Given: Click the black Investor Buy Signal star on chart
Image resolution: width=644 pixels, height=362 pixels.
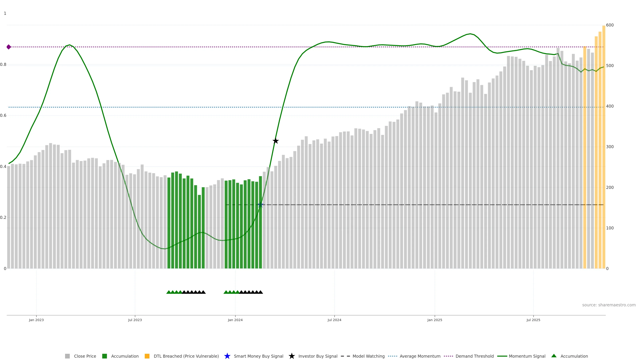Looking at the screenshot, I should pyautogui.click(x=276, y=141).
